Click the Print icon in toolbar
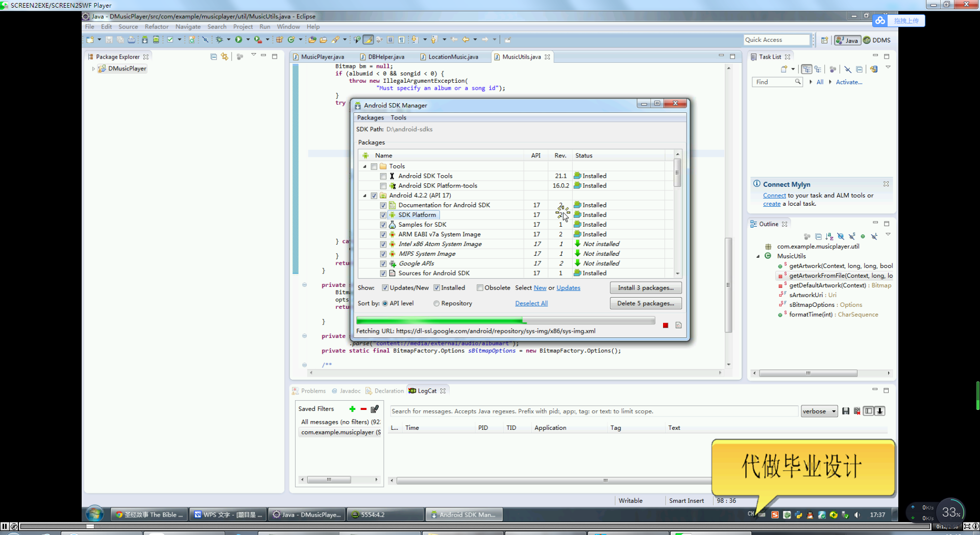980x535 pixels. tap(131, 39)
